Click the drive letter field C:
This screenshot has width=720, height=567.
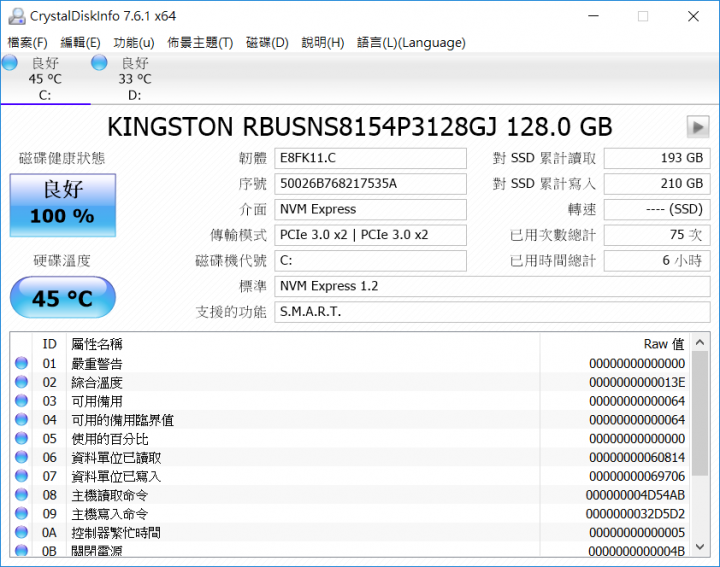tap(371, 261)
